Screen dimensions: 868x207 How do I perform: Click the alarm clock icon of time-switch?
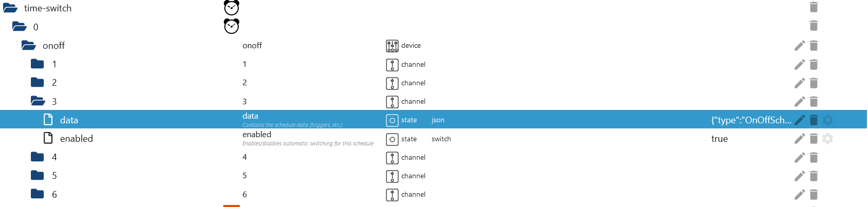click(x=232, y=8)
